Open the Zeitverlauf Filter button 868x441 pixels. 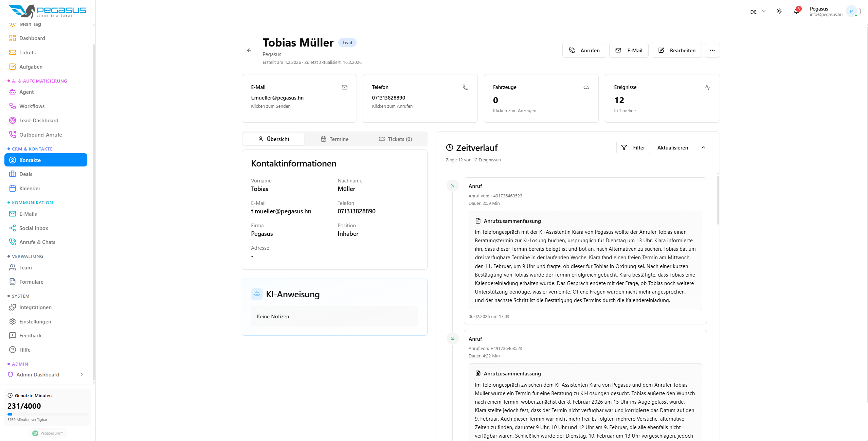[633, 147]
